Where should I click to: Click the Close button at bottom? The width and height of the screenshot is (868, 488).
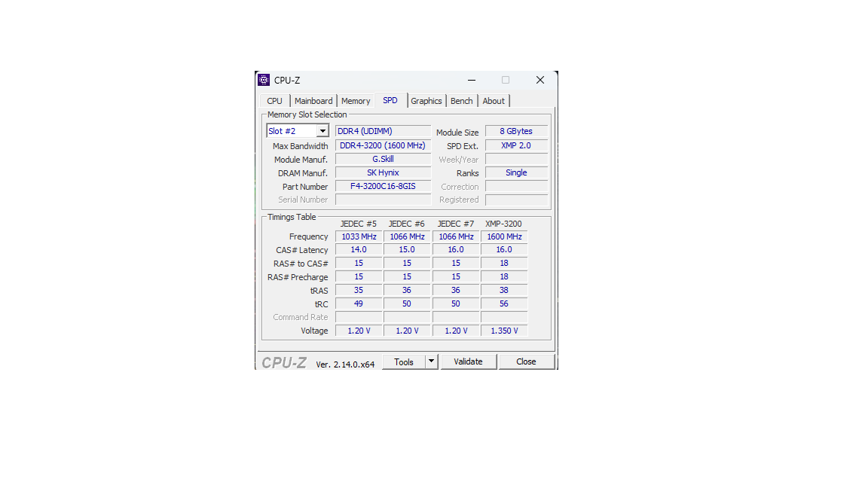pyautogui.click(x=527, y=361)
